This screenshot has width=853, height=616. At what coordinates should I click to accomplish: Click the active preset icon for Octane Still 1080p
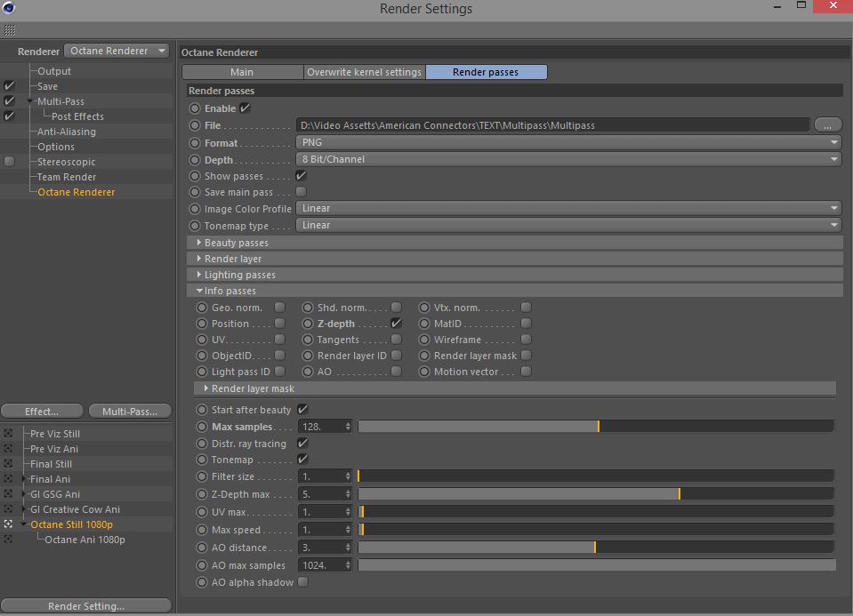8,524
